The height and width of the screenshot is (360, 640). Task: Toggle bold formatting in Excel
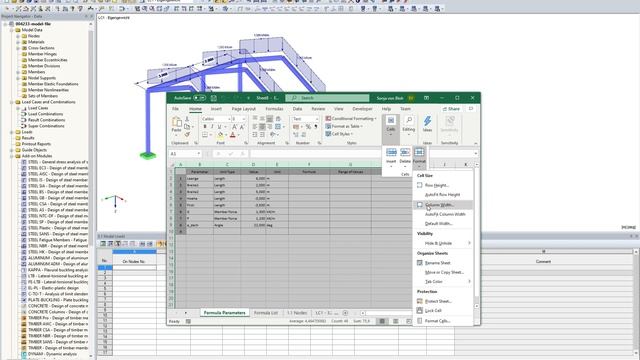(205, 127)
